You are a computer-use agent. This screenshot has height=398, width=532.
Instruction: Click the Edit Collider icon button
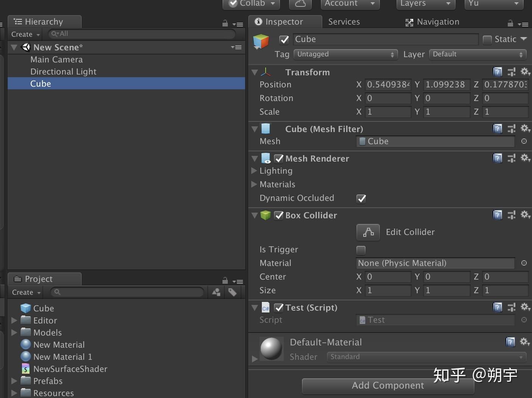pyautogui.click(x=368, y=232)
